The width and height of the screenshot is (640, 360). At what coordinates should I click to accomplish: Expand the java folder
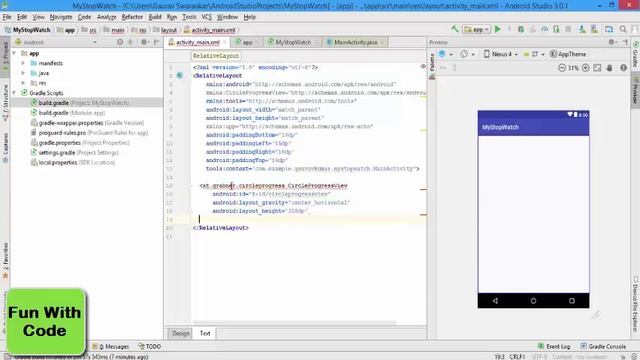coord(23,73)
